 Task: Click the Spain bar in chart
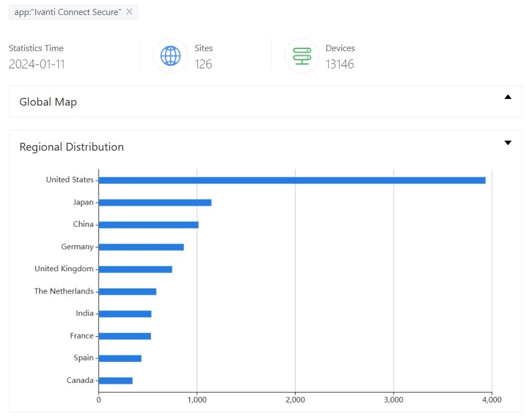(x=120, y=359)
